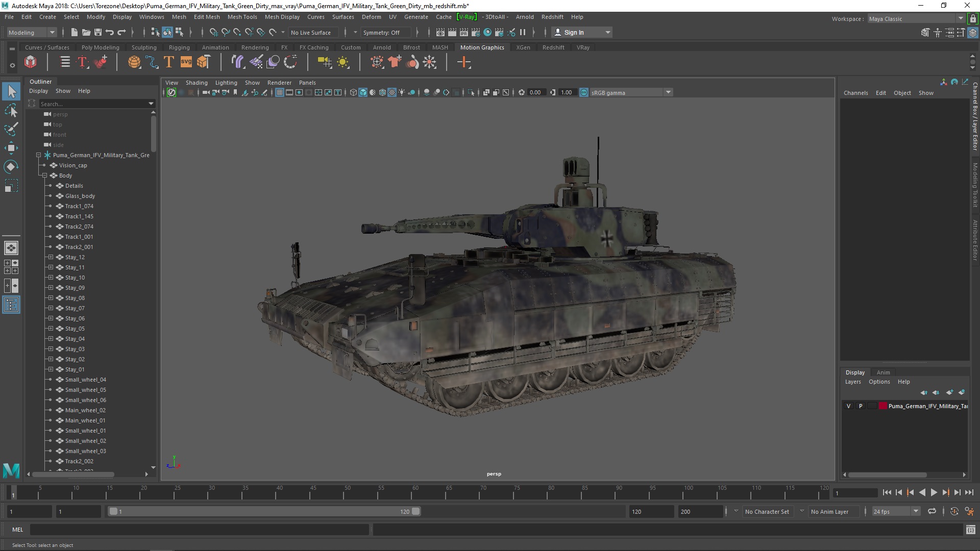Viewport: 980px width, 551px height.
Task: Toggle auto keyframe icon
Action: click(954, 511)
